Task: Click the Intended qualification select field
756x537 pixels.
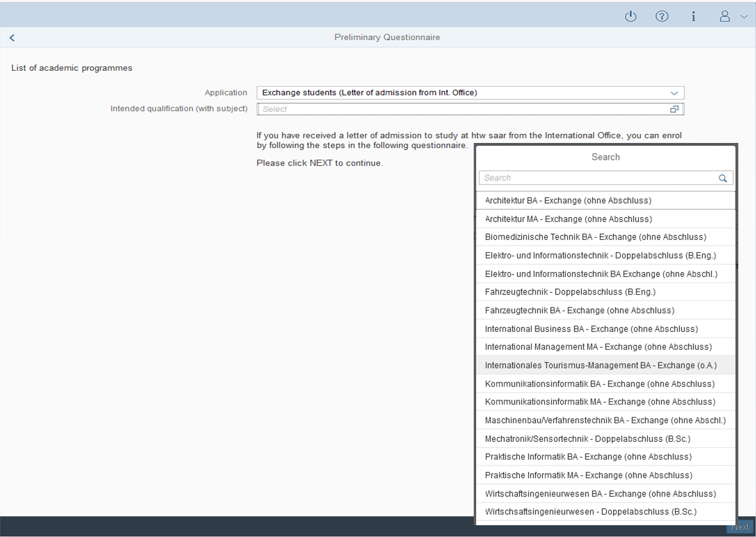Action: tap(463, 109)
